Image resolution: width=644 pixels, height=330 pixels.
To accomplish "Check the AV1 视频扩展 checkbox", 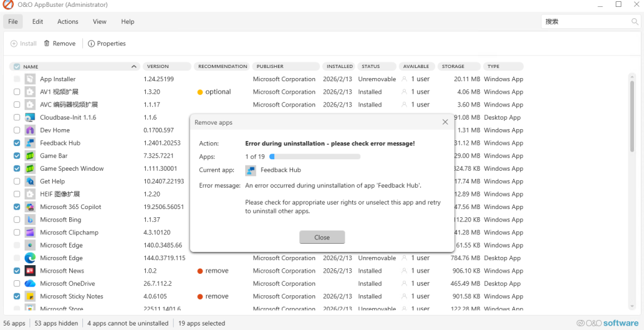I will tap(17, 92).
